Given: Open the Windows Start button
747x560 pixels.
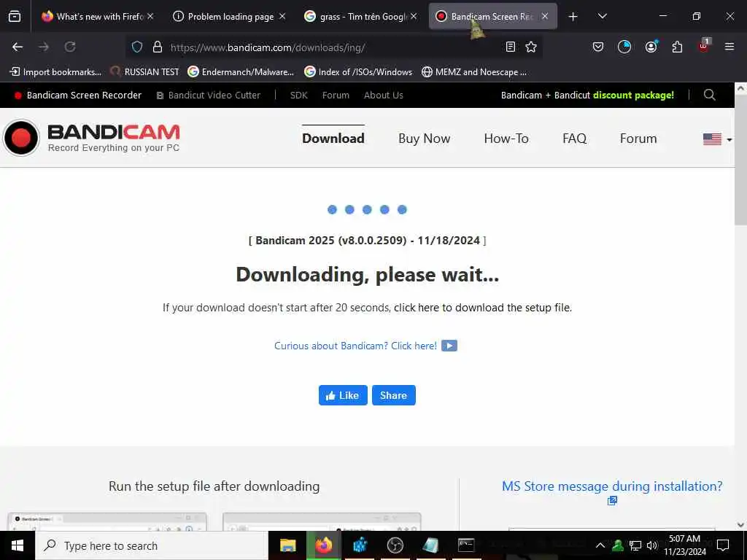Looking at the screenshot, I should 18,545.
